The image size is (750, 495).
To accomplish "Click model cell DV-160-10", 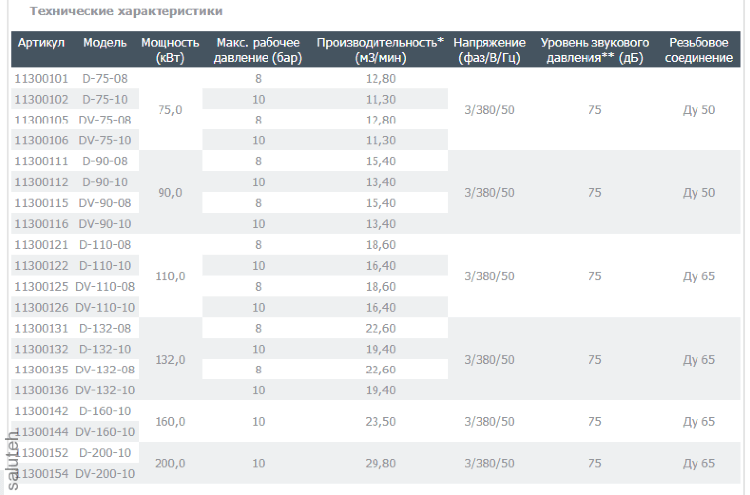I will (106, 431).
